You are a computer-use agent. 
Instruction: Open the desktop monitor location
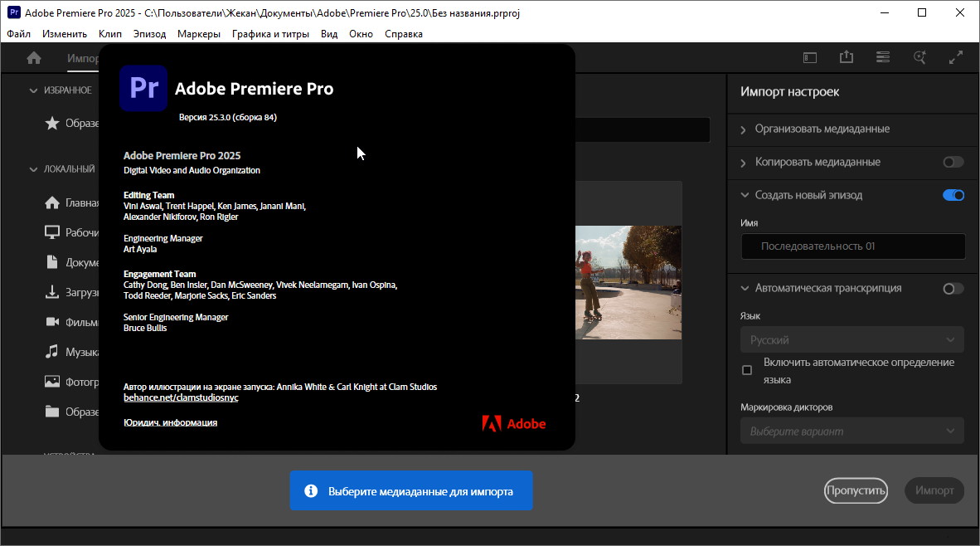pos(72,232)
